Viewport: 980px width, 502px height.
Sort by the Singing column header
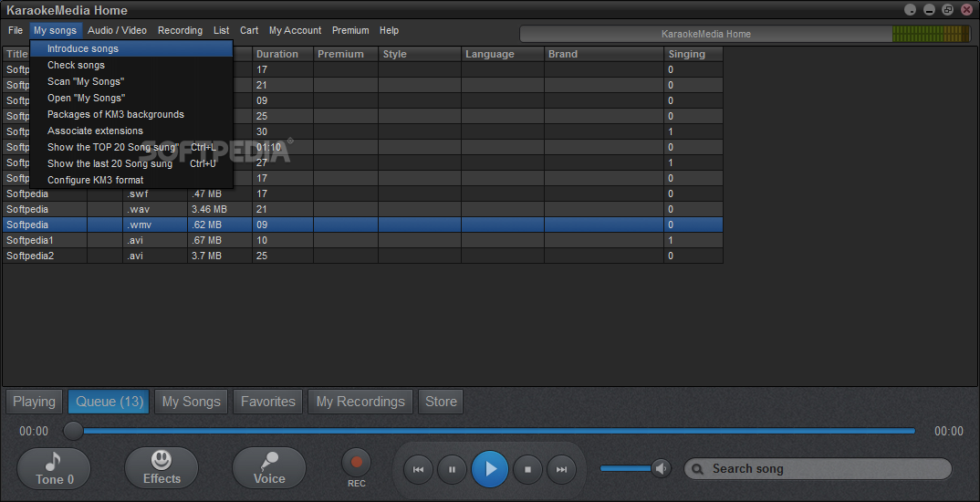pyautogui.click(x=693, y=55)
